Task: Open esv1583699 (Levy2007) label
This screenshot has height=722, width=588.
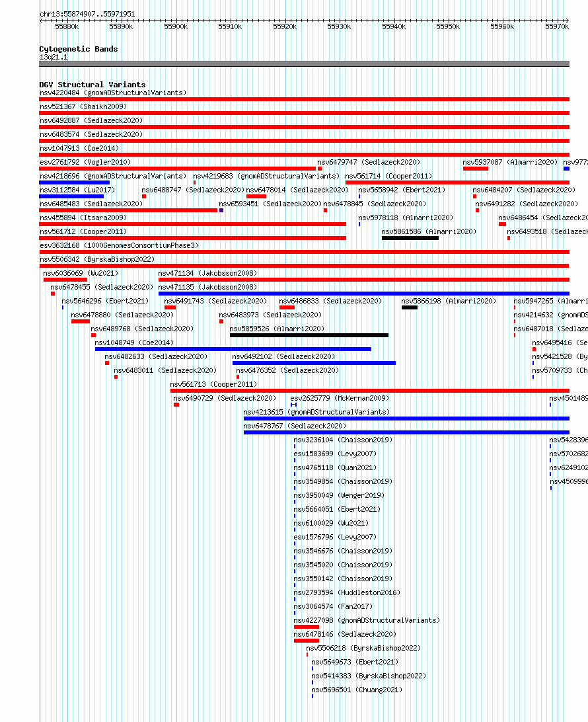Action: tap(335, 454)
